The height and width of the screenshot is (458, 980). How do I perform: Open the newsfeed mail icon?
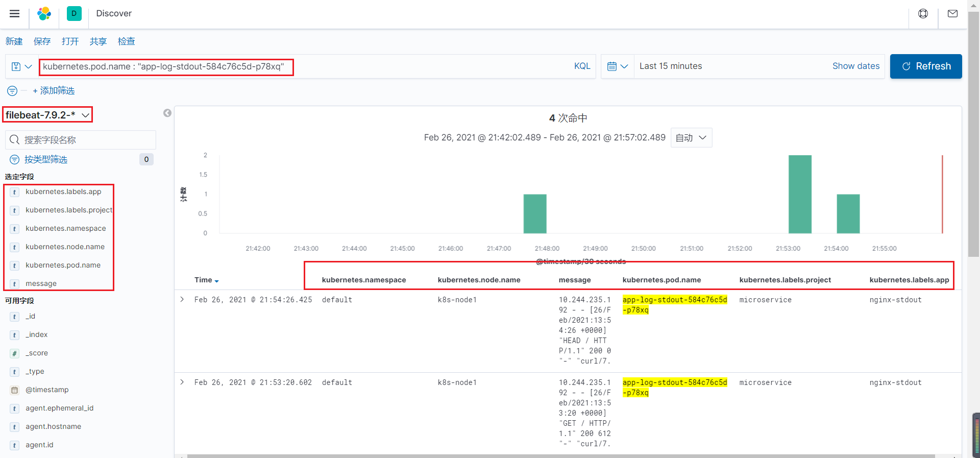coord(952,14)
